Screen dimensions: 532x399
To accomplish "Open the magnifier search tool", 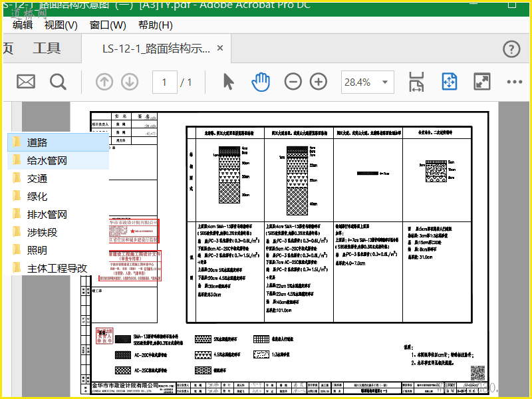I will [x=58, y=82].
